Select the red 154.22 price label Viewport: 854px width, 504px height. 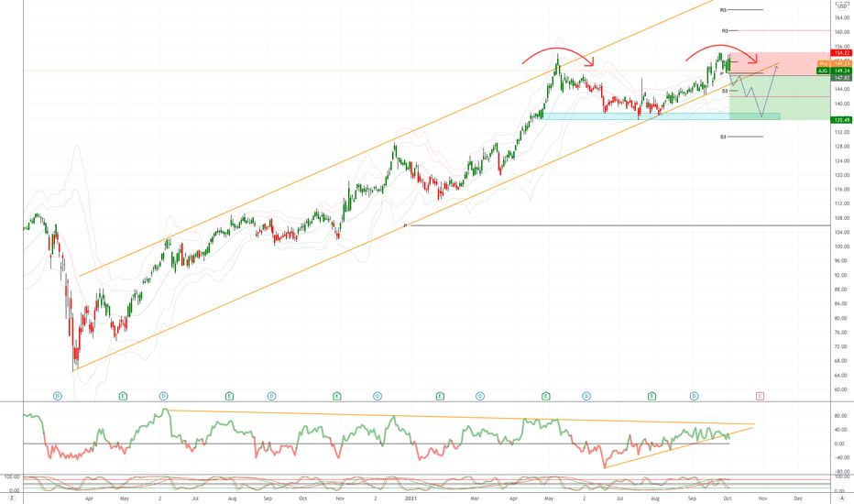(x=841, y=53)
